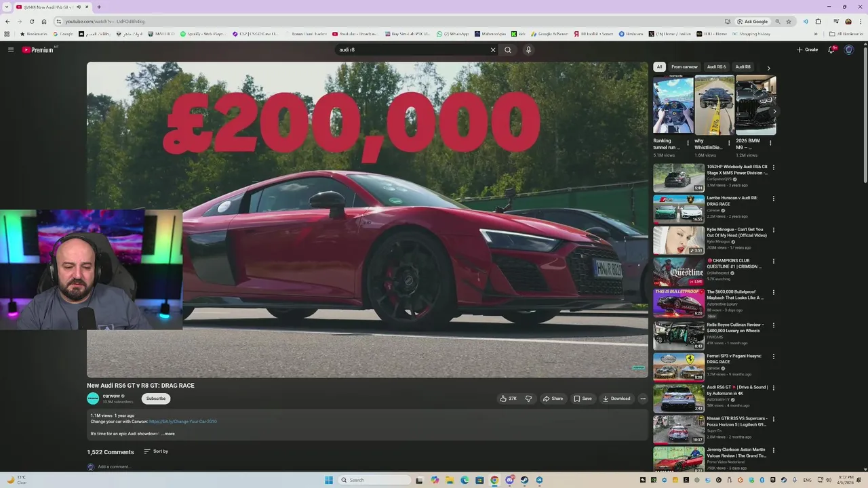Select the Audi R8 filter chip
868x488 pixels.
point(743,67)
